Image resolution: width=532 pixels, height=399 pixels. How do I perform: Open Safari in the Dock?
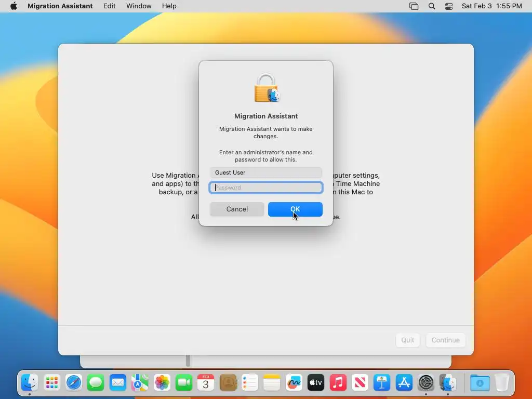coord(74,383)
